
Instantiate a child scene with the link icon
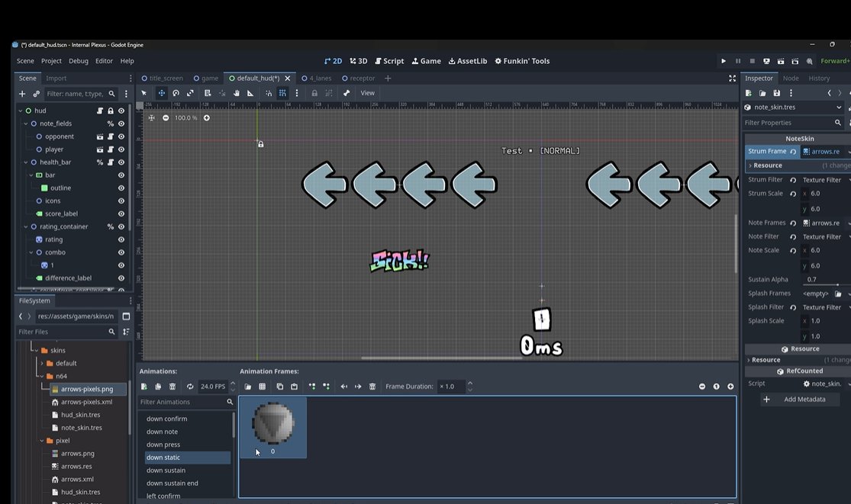point(37,94)
